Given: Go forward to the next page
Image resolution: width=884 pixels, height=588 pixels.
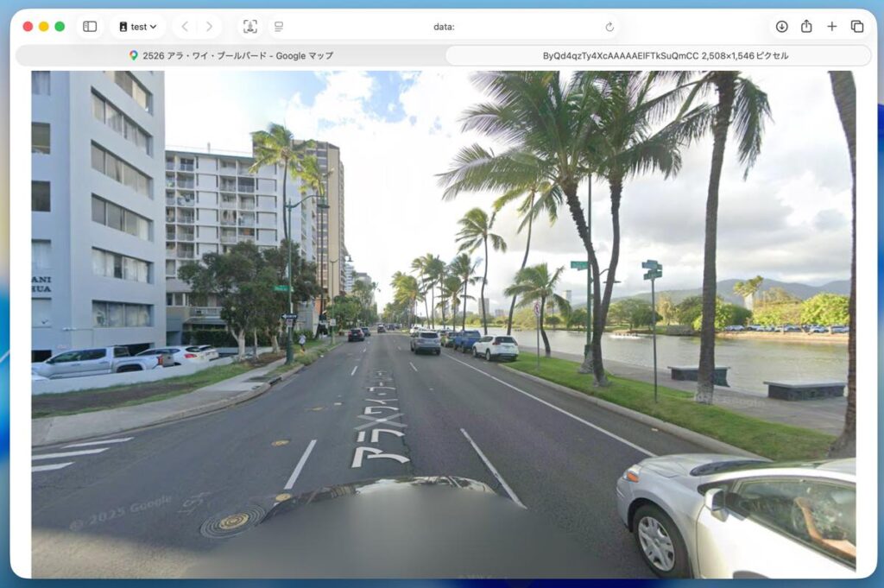Looking at the screenshot, I should 208,27.
